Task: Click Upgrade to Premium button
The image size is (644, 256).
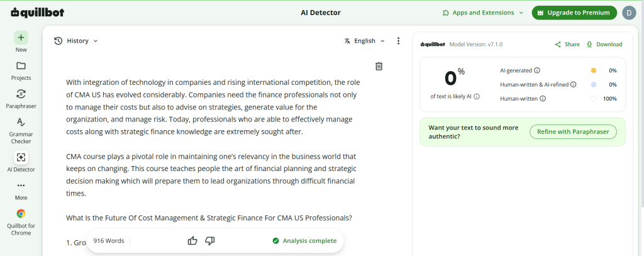Action: 574,13
